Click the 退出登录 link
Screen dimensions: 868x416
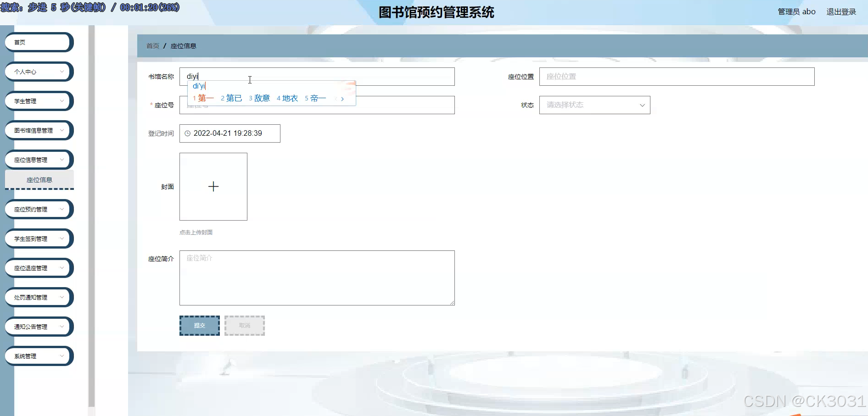pyautogui.click(x=841, y=12)
